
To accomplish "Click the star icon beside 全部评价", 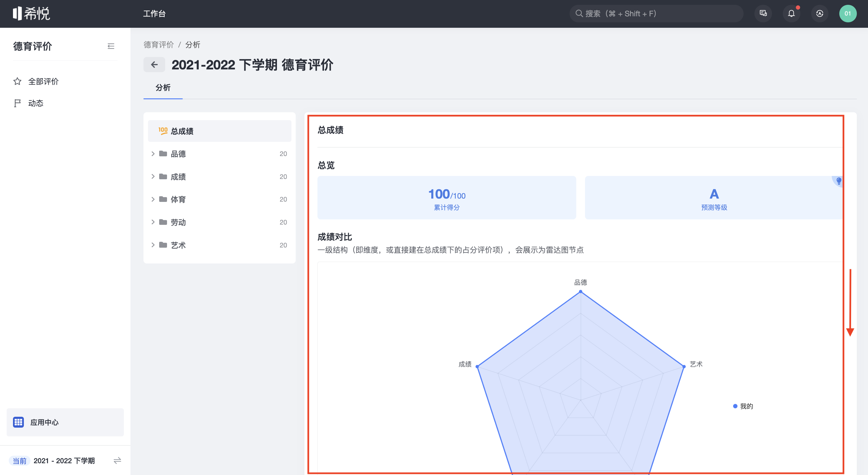I will [x=18, y=81].
